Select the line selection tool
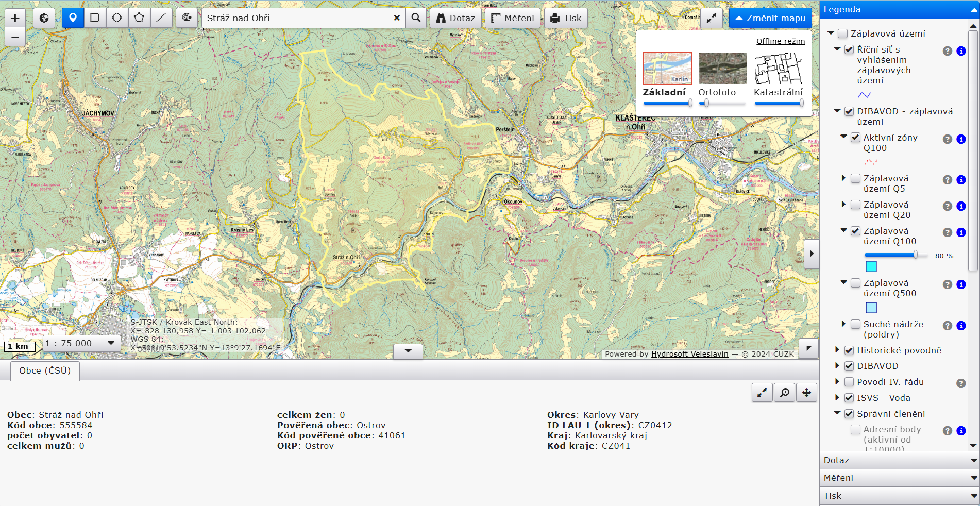The image size is (980, 506). click(x=161, y=18)
